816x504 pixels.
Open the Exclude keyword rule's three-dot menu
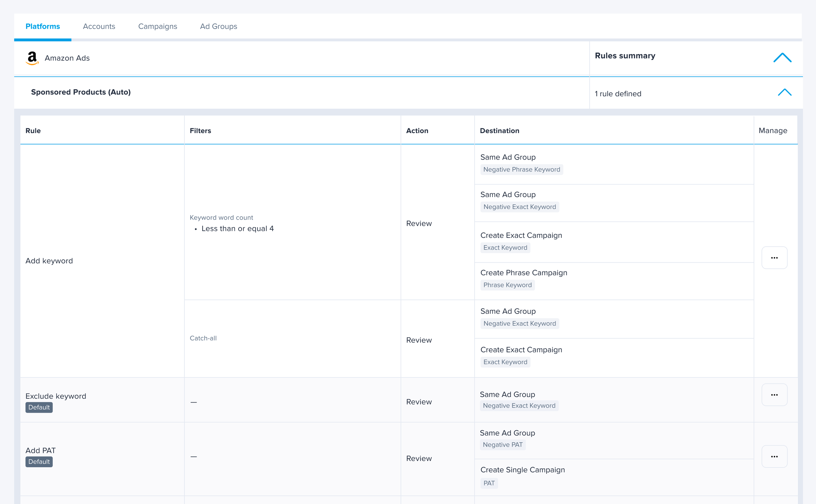pos(774,395)
